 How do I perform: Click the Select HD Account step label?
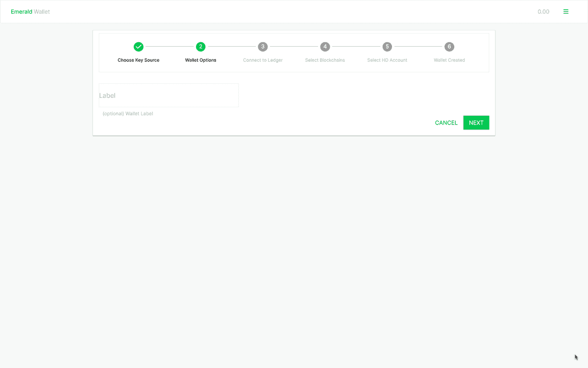[x=387, y=60]
